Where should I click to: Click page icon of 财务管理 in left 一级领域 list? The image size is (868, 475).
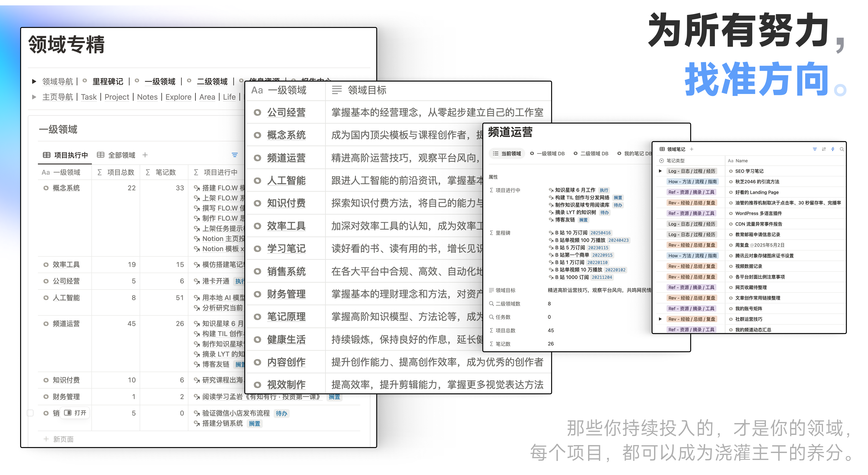click(46, 397)
